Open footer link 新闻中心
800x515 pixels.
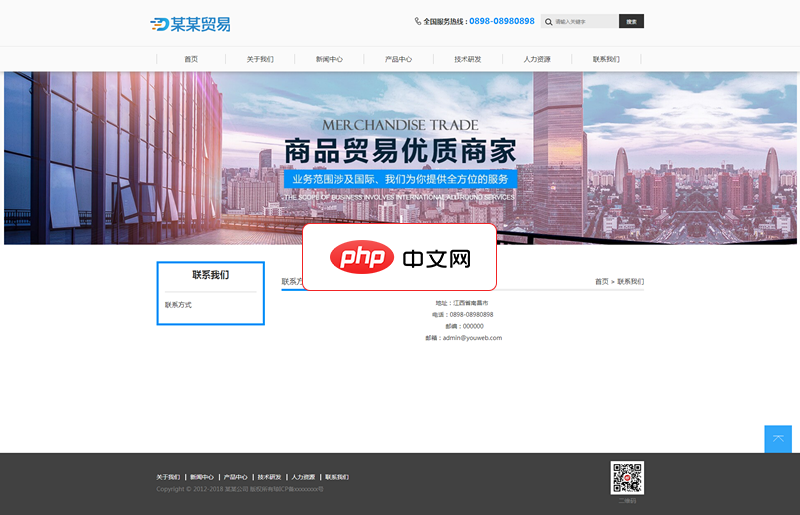click(202, 477)
